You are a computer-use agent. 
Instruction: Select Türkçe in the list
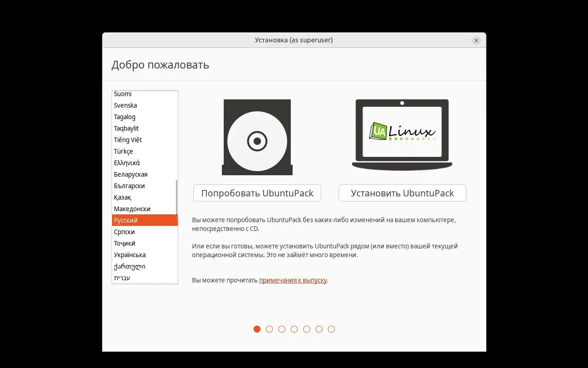point(145,151)
